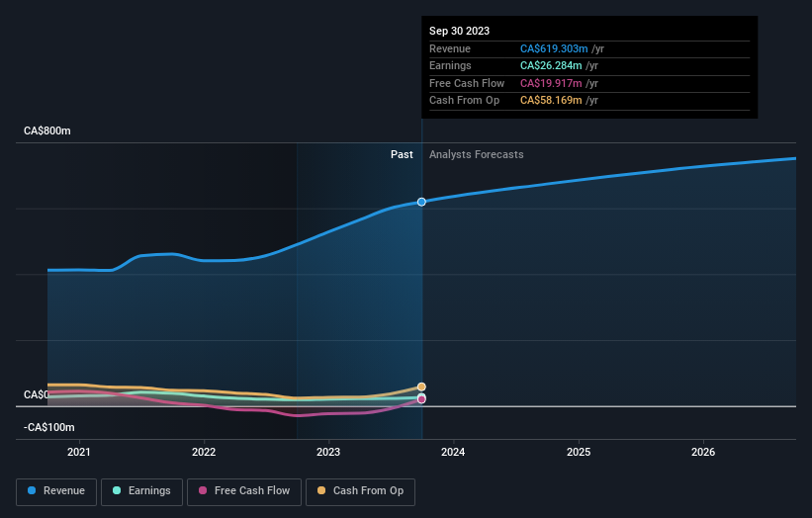
Task: Click the CA$58.169m cash from op value
Action: [x=551, y=101]
